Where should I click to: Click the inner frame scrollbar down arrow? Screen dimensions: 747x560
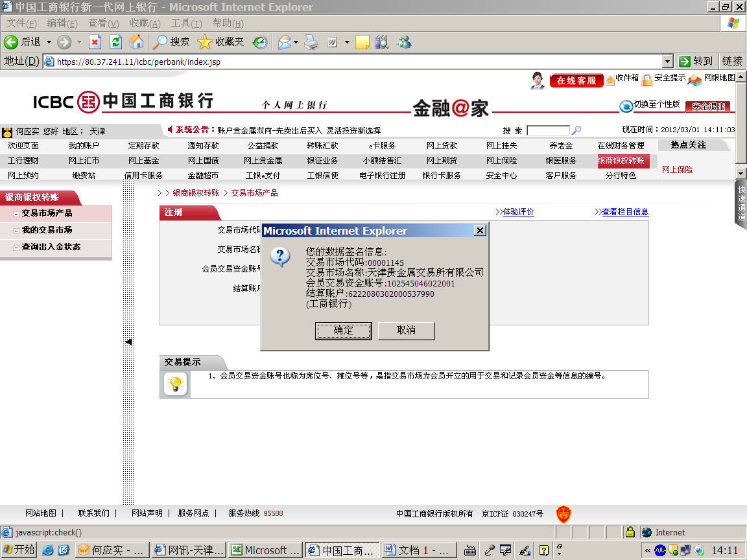click(x=741, y=173)
